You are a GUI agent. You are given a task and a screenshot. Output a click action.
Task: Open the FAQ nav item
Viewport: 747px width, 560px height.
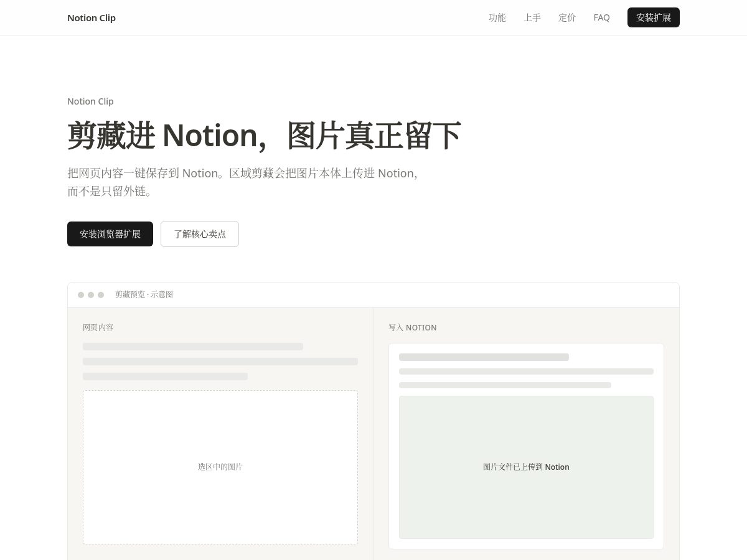pyautogui.click(x=602, y=17)
